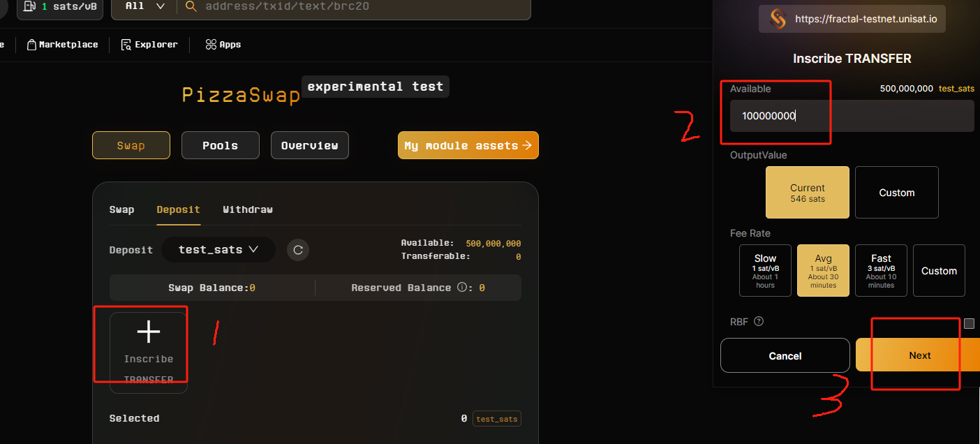Click the Marketplace bag icon
Viewport: 980px width, 444px height.
click(x=31, y=45)
